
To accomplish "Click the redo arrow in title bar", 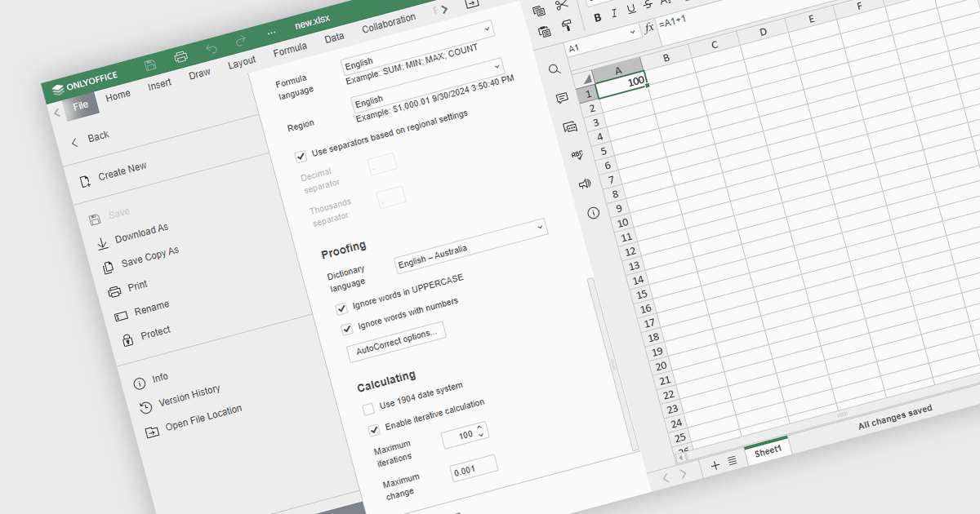I will click(x=241, y=42).
